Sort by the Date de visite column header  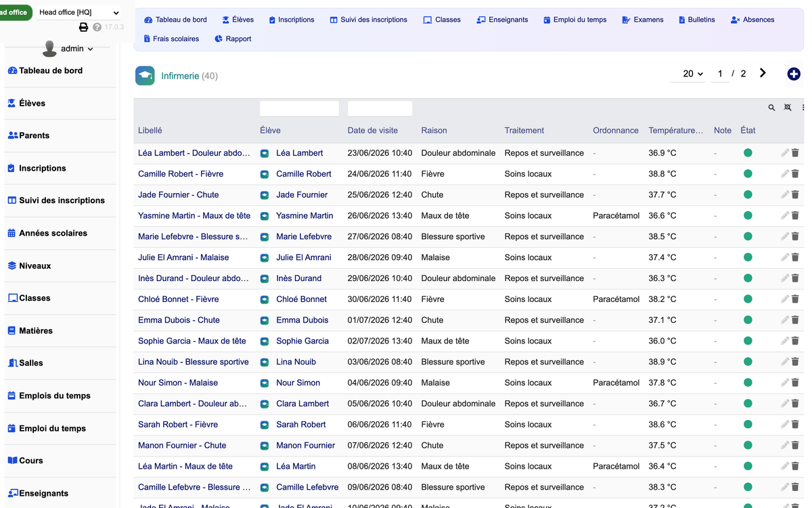pyautogui.click(x=373, y=130)
